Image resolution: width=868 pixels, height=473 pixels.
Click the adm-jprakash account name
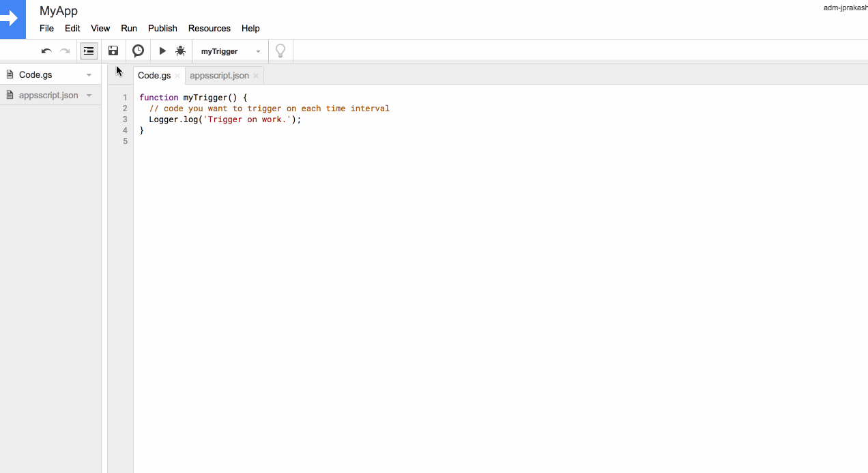pyautogui.click(x=846, y=6)
